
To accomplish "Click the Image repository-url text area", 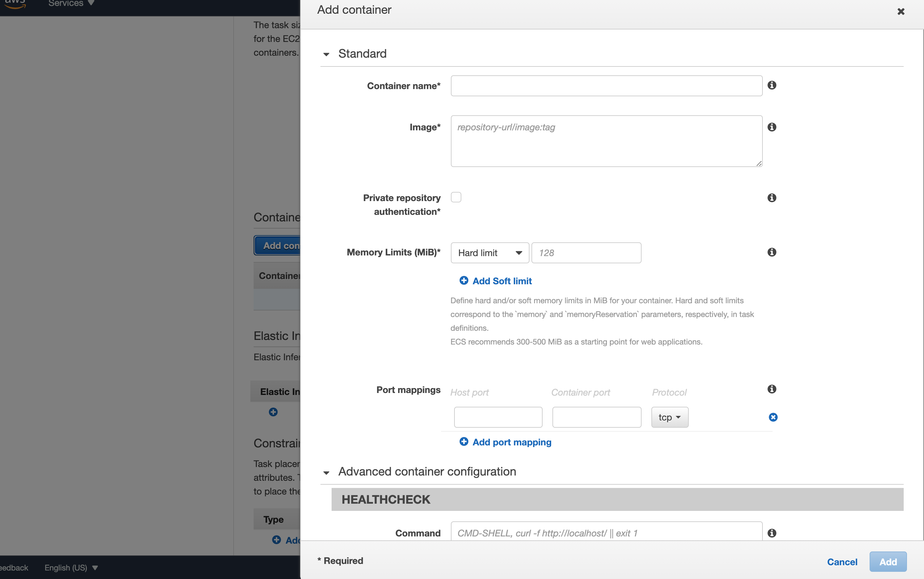I will [x=606, y=141].
